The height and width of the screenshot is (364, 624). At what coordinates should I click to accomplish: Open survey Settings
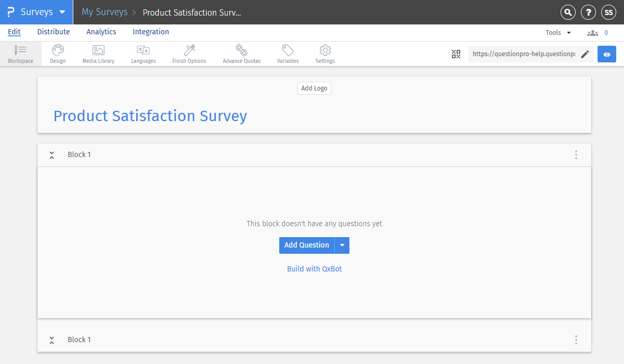325,54
